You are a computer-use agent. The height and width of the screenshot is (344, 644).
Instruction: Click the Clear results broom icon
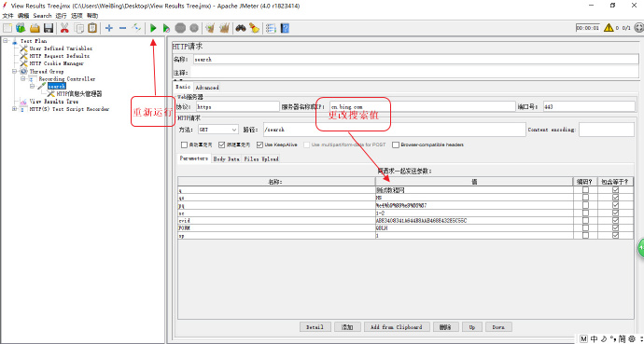[x=210, y=28]
